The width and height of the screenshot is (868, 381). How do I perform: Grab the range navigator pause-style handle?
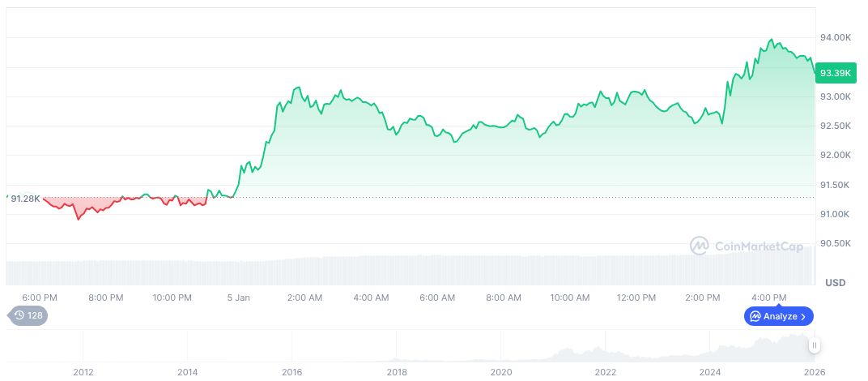(815, 345)
